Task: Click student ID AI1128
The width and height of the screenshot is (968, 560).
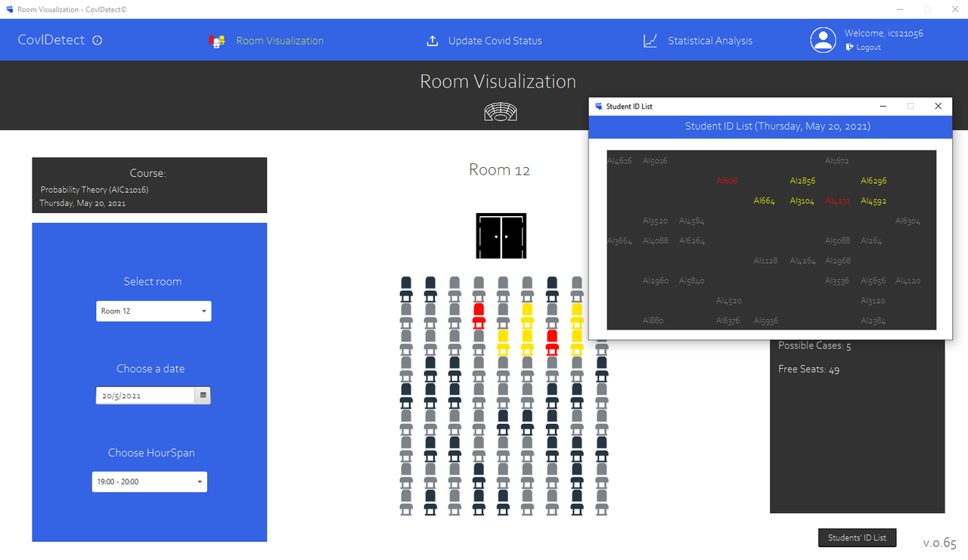Action: [x=765, y=261]
